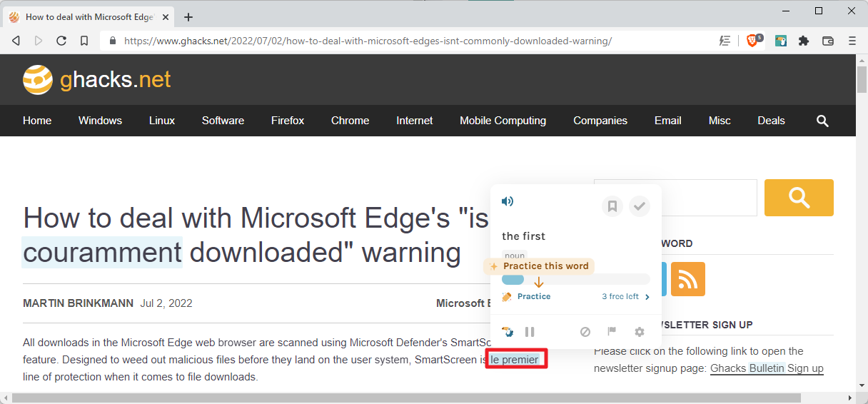Open the browser hamburger main menu

[852, 41]
